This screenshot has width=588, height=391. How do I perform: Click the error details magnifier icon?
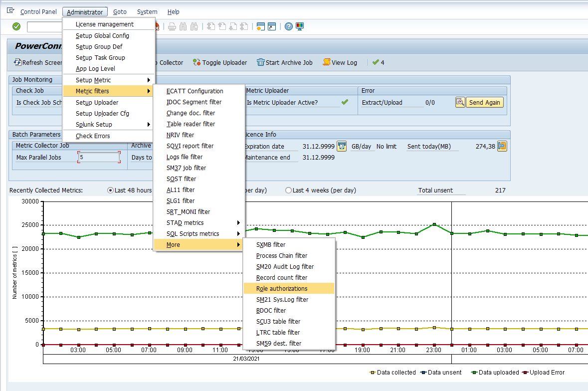460,102
